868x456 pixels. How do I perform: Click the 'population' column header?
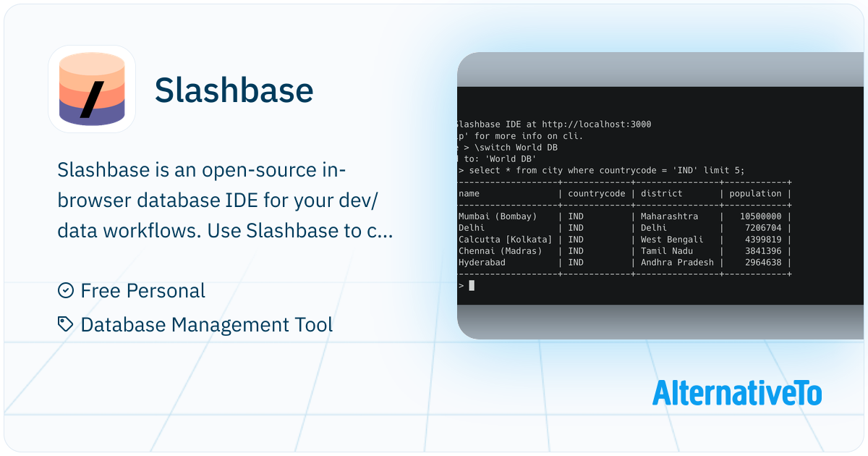tap(755, 193)
